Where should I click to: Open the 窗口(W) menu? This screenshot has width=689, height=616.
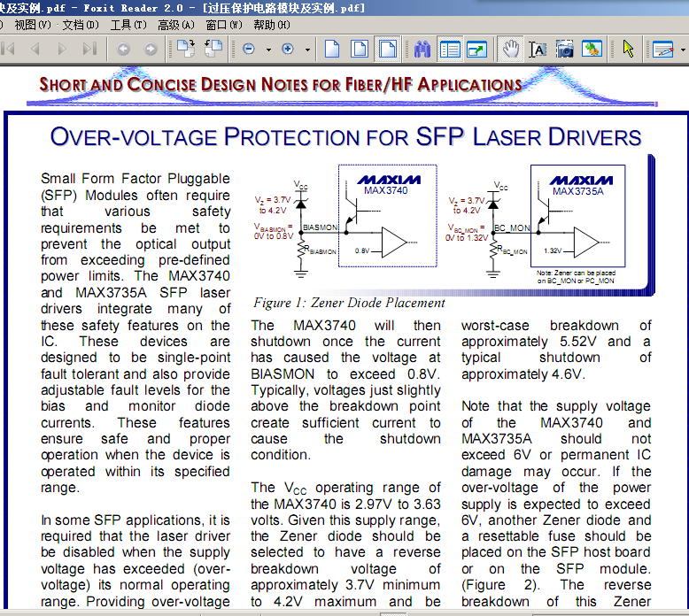coord(224,25)
